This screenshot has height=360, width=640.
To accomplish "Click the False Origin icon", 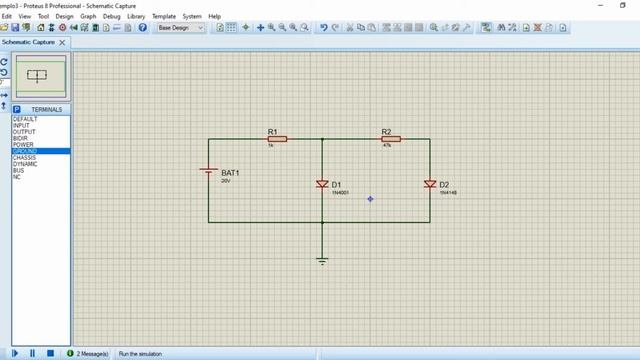I will 246,27.
